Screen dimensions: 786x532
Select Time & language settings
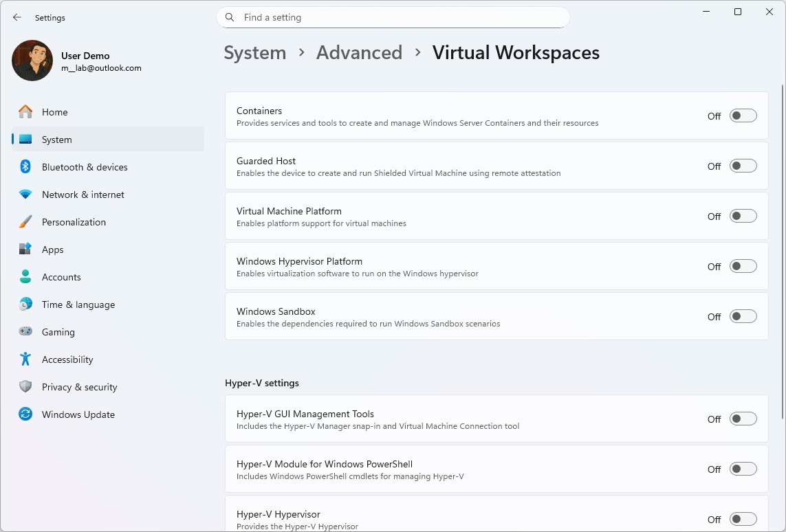[78, 304]
